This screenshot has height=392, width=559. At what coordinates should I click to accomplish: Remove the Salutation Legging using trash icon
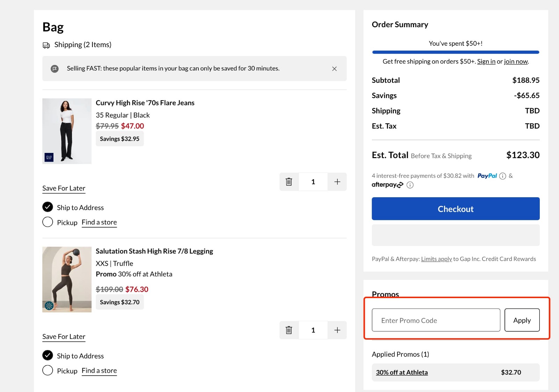[x=289, y=330]
